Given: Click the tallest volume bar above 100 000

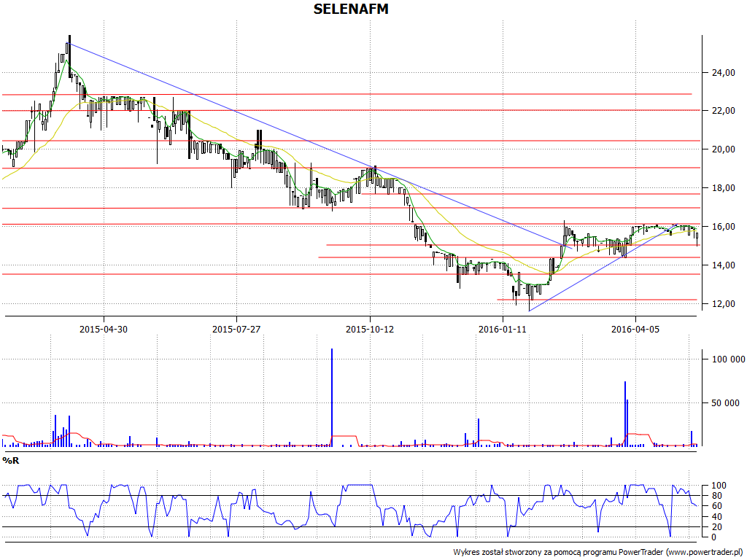Looking at the screenshot, I should pyautogui.click(x=332, y=397).
